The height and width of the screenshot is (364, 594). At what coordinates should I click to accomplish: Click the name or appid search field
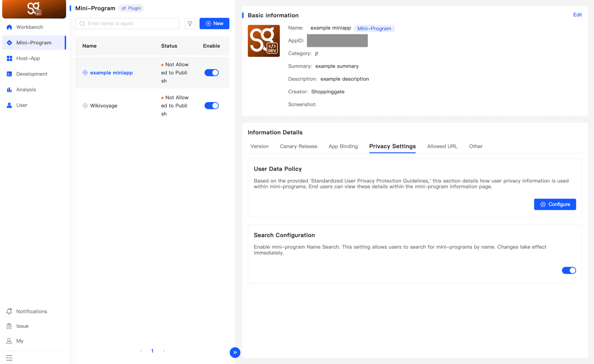point(127,23)
